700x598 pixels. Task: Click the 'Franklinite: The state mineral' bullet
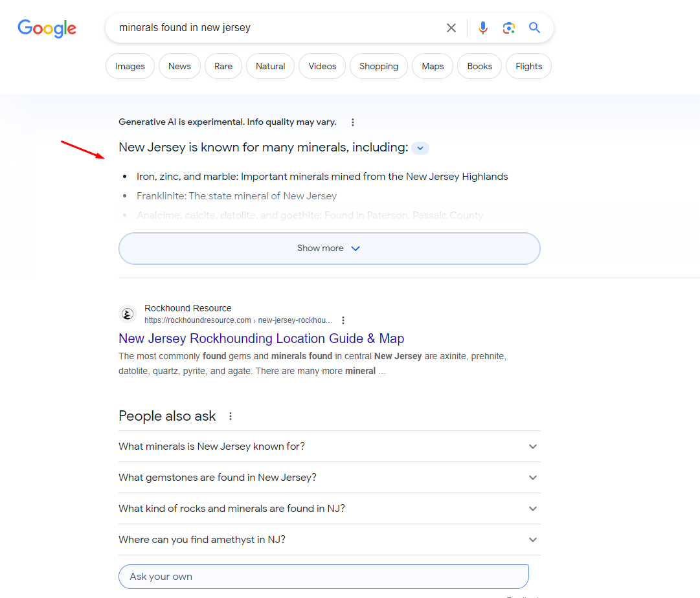point(236,196)
